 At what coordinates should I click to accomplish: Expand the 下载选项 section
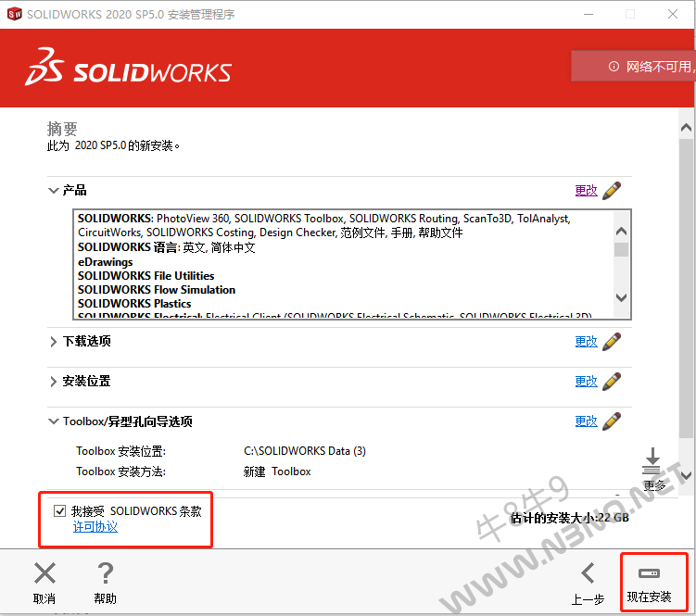pos(53,342)
